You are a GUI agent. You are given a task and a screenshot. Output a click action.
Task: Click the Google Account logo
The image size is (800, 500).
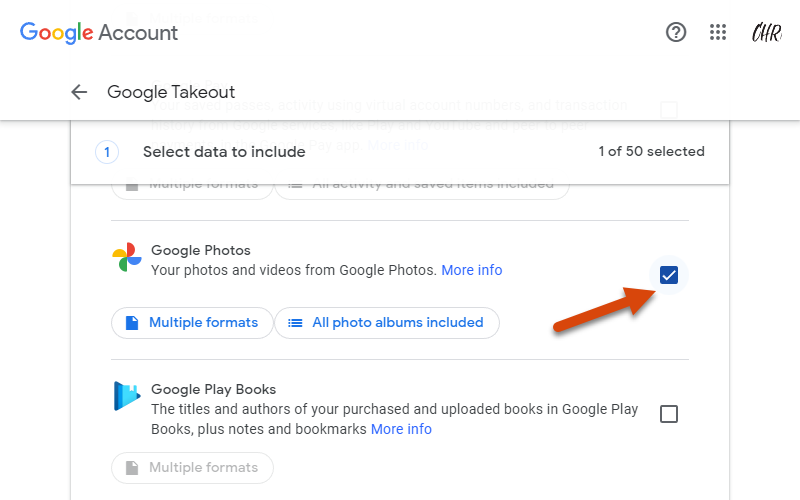[x=99, y=33]
